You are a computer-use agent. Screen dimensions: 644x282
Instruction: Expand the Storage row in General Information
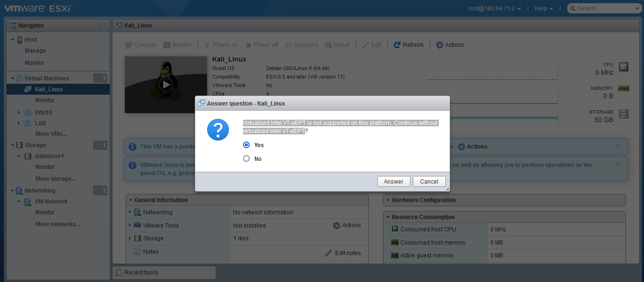click(130, 238)
